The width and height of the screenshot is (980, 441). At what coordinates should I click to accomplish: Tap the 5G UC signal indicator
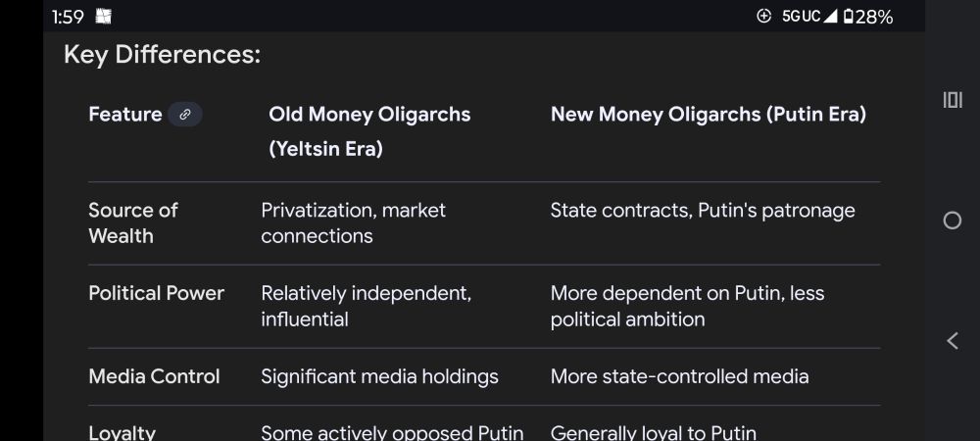808,17
